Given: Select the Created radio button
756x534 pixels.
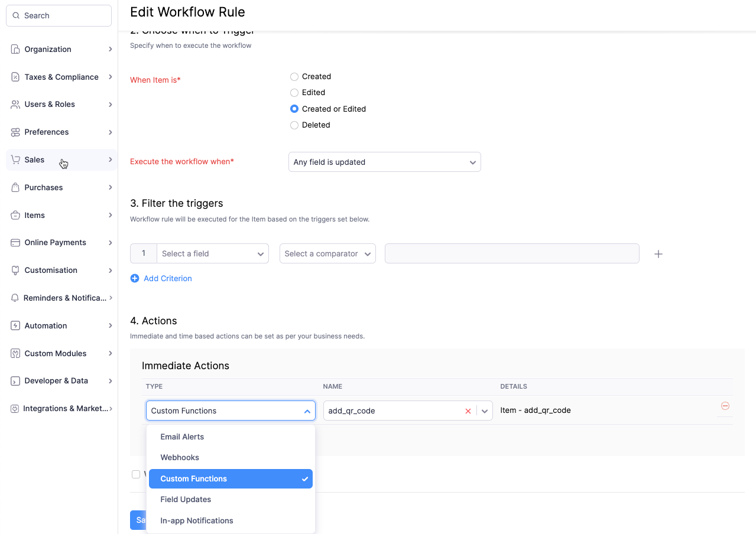Looking at the screenshot, I should tap(294, 77).
